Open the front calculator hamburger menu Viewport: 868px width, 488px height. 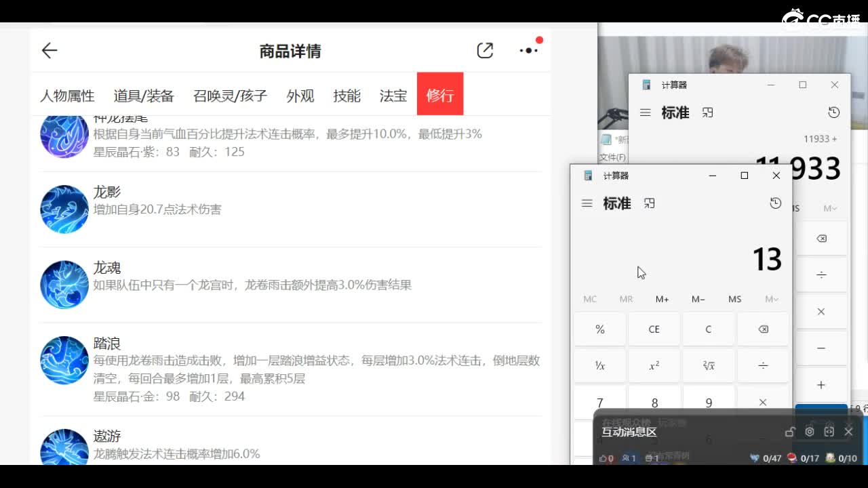click(x=587, y=203)
